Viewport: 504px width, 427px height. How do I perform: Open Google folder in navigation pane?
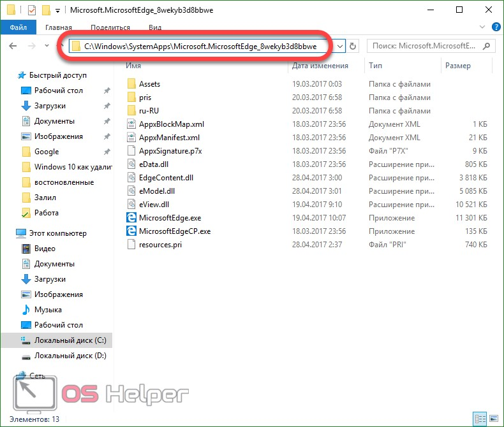(x=47, y=152)
